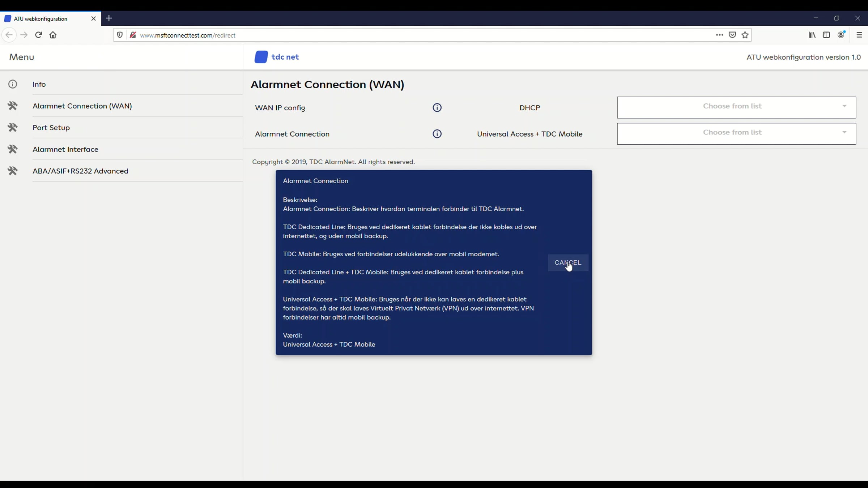Viewport: 868px width, 488px height.
Task: Click the browser forward arrow
Action: (24, 35)
